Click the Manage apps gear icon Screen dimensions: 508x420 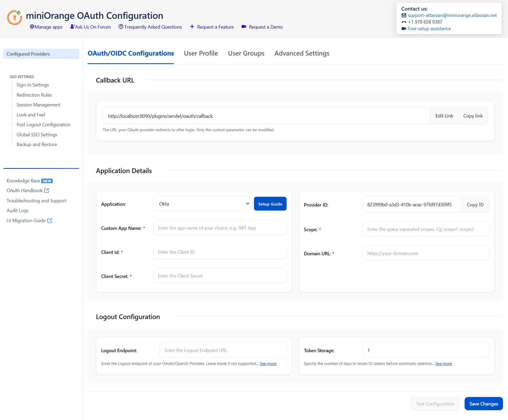(x=32, y=27)
